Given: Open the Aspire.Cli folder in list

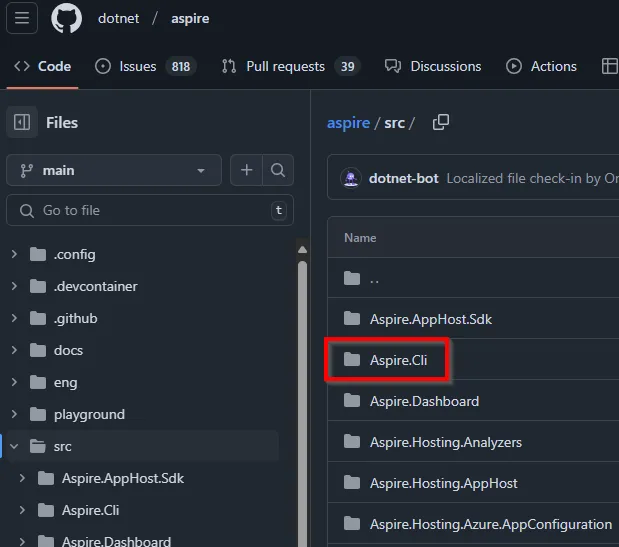Looking at the screenshot, I should (398, 360).
